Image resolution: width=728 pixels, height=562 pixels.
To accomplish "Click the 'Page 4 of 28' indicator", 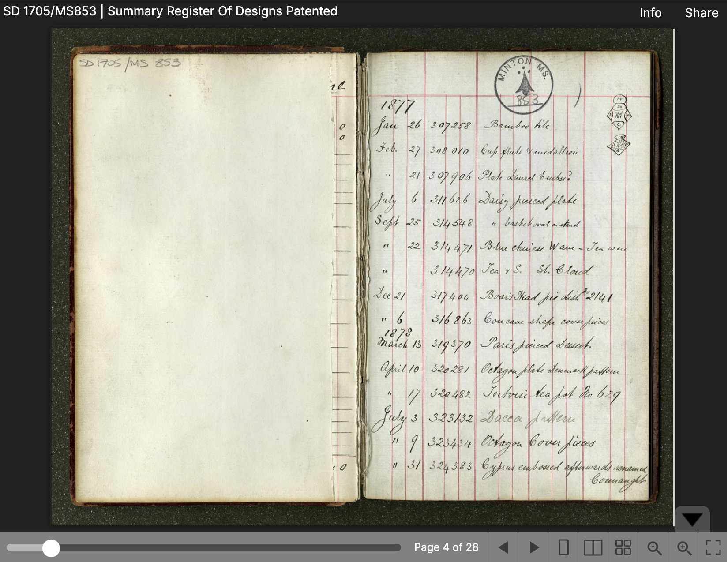I will [446, 547].
